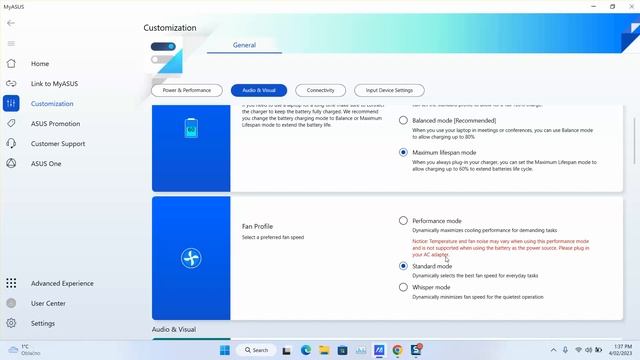The width and height of the screenshot is (640, 360).
Task: Open the Advanced Experience page
Action: 62,283
